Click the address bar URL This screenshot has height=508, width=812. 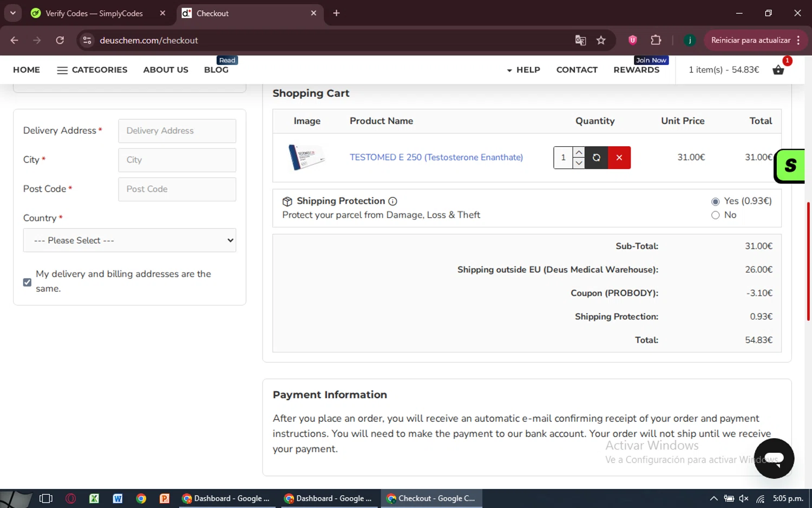(149, 40)
